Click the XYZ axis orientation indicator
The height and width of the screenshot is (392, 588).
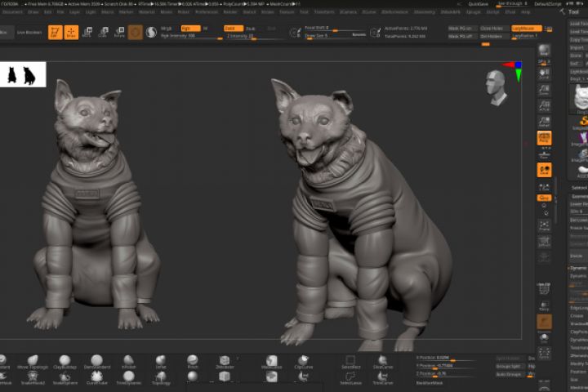click(x=513, y=71)
